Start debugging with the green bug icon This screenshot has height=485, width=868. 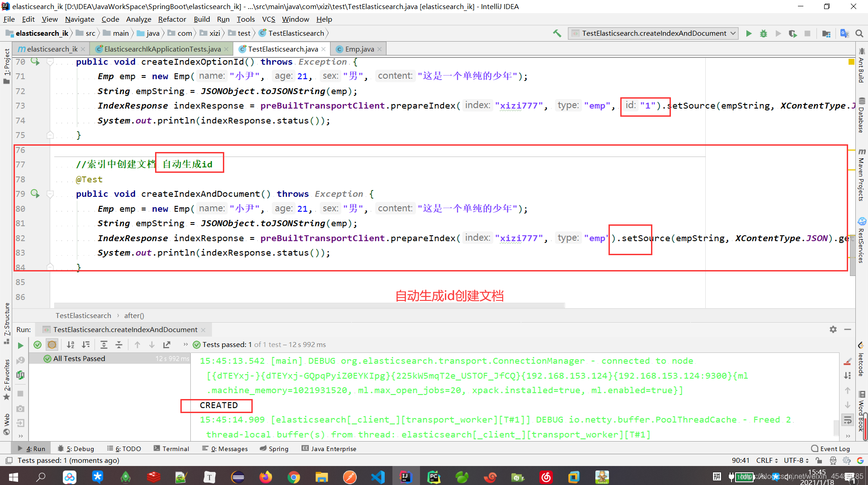coord(764,33)
